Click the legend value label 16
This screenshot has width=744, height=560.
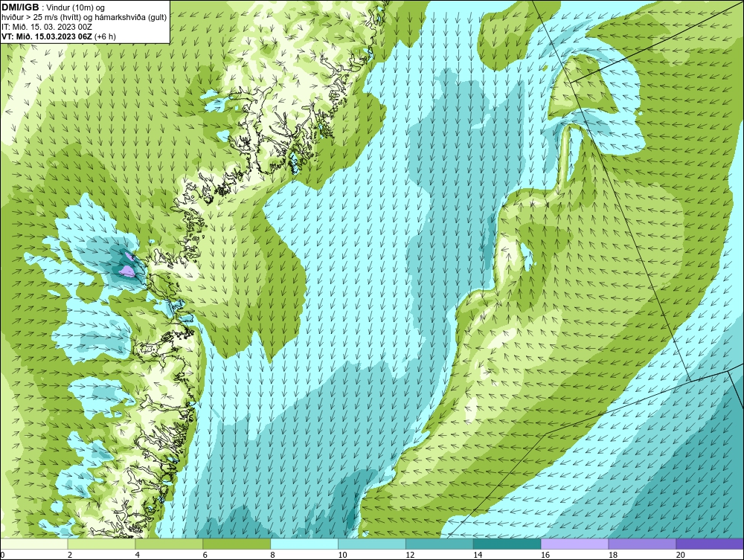(x=545, y=555)
